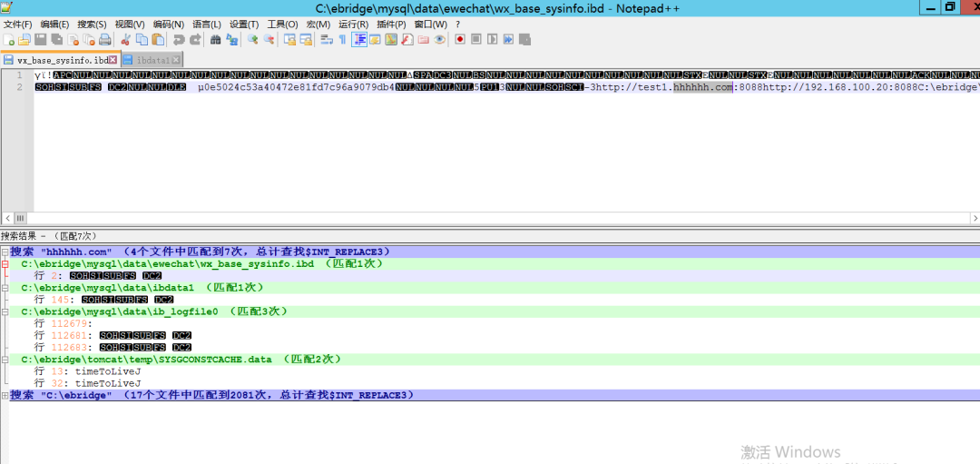Screen dimensions: 980x464
Task: Collapse the ib_logfile0 result file node
Action: click(x=5, y=311)
